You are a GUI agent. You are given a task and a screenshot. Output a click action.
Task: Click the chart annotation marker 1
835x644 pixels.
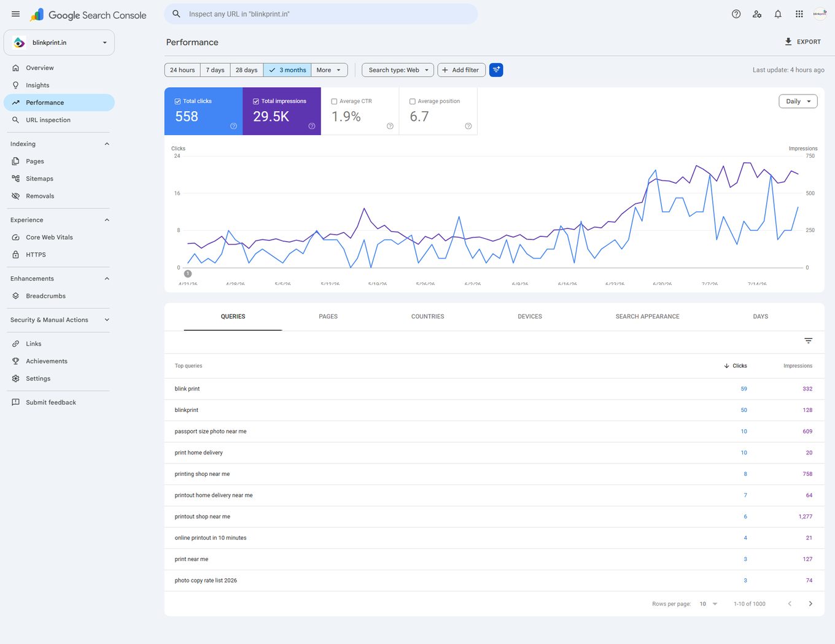pos(188,274)
